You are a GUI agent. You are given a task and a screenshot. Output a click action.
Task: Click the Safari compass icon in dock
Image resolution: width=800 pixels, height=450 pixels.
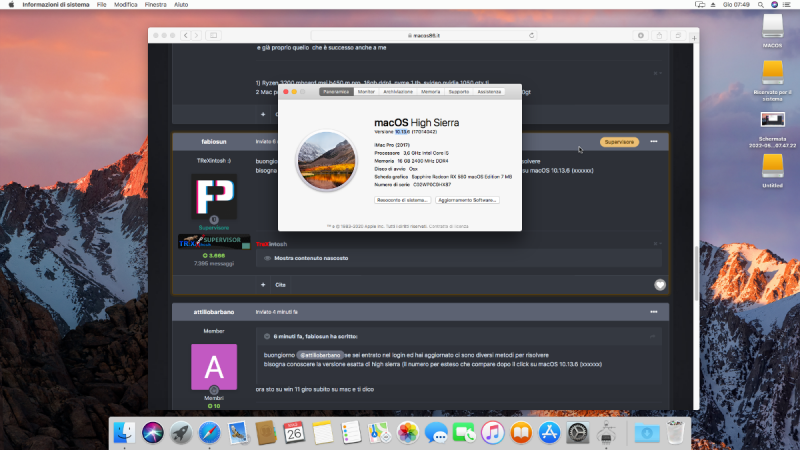(x=209, y=433)
